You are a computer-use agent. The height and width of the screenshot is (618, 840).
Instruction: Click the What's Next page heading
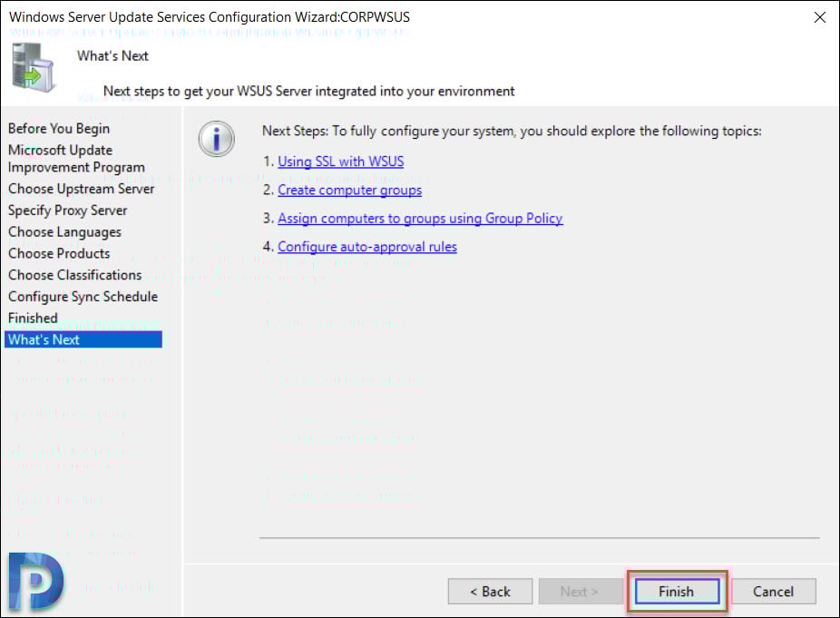click(112, 55)
